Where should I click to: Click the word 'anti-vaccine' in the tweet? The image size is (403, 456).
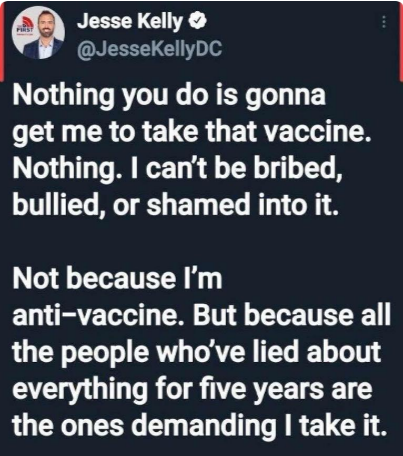[95, 315]
